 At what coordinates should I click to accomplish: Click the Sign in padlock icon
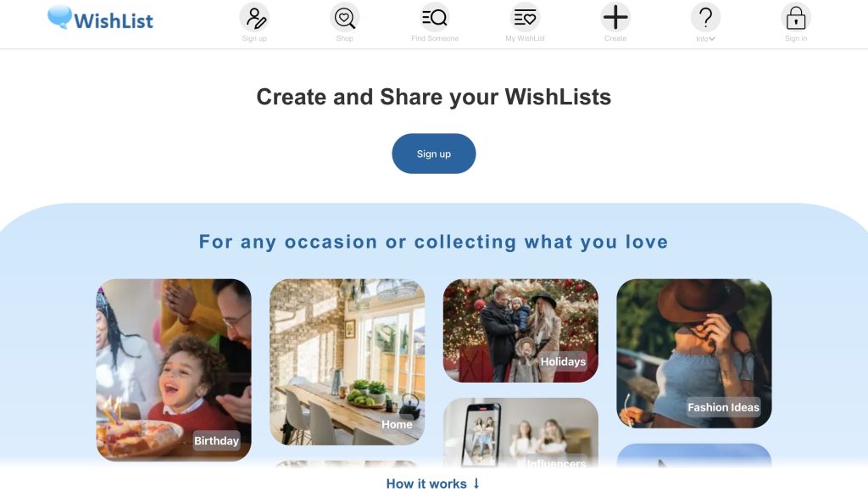(795, 18)
